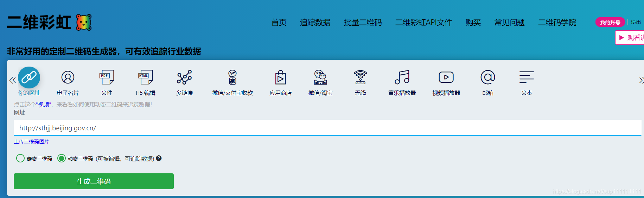644x198 pixels.
Task: Open 常见问题 menu item
Action: [509, 23]
